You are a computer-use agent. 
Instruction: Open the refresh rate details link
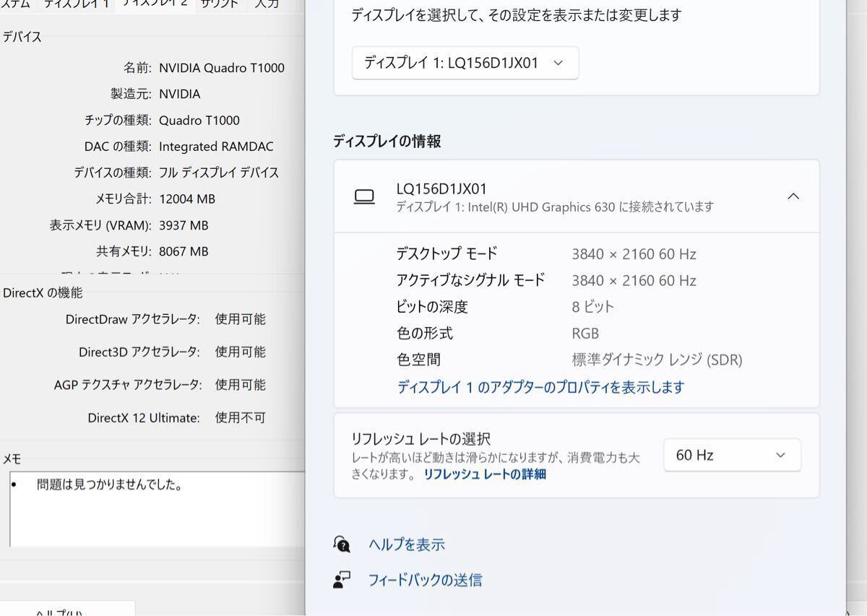[484, 474]
